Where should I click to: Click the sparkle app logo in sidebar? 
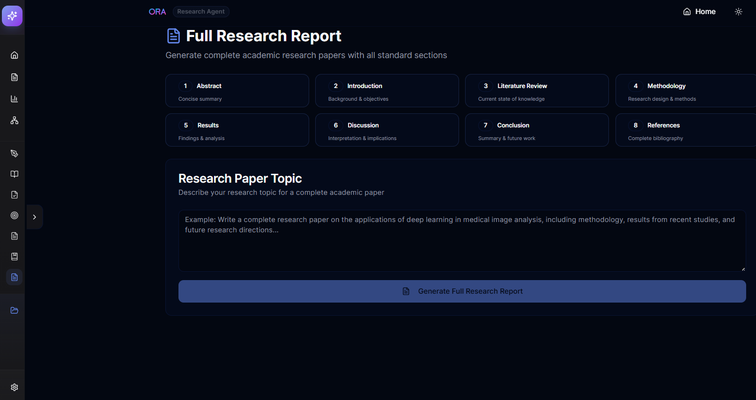pos(12,16)
